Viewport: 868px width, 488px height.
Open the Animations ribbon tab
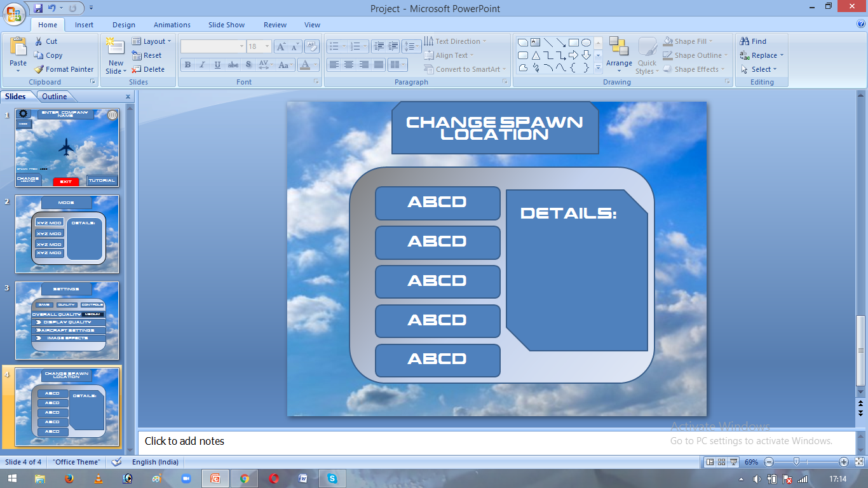pos(172,25)
